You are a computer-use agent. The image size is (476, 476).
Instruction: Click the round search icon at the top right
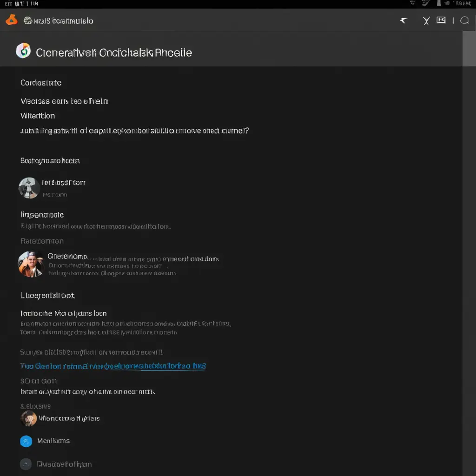pyautogui.click(x=464, y=20)
